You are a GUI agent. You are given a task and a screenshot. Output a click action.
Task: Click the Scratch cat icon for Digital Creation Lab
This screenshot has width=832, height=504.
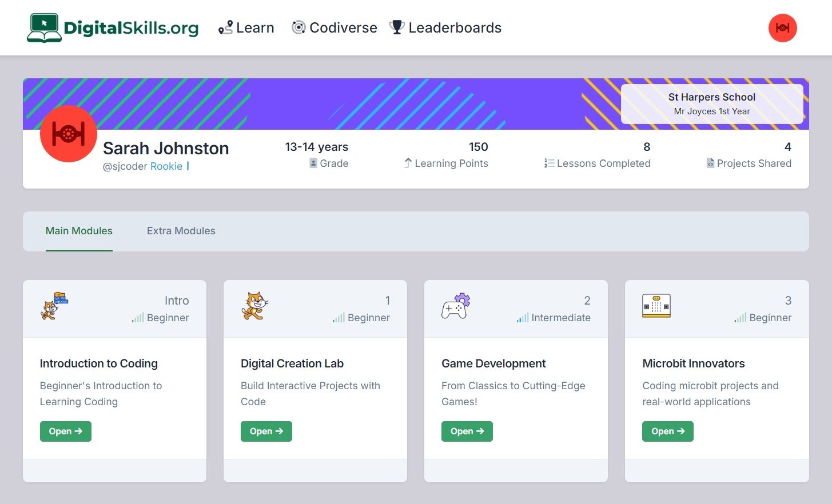pos(254,306)
